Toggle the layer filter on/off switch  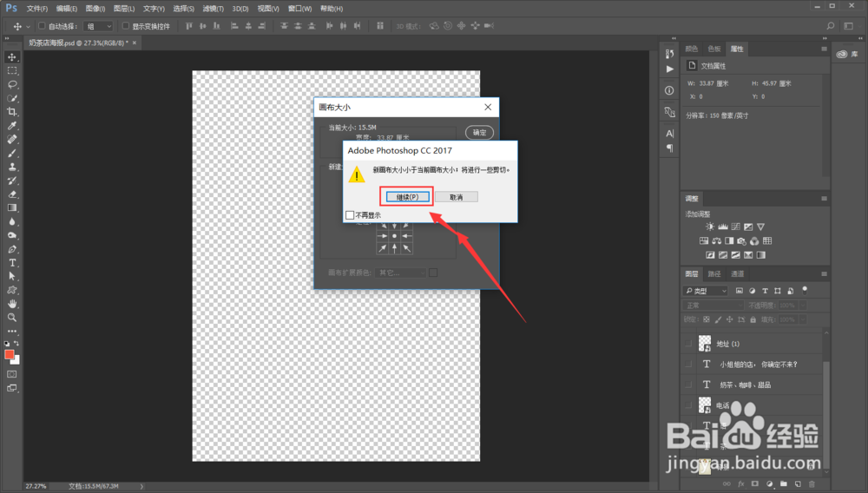tap(805, 290)
